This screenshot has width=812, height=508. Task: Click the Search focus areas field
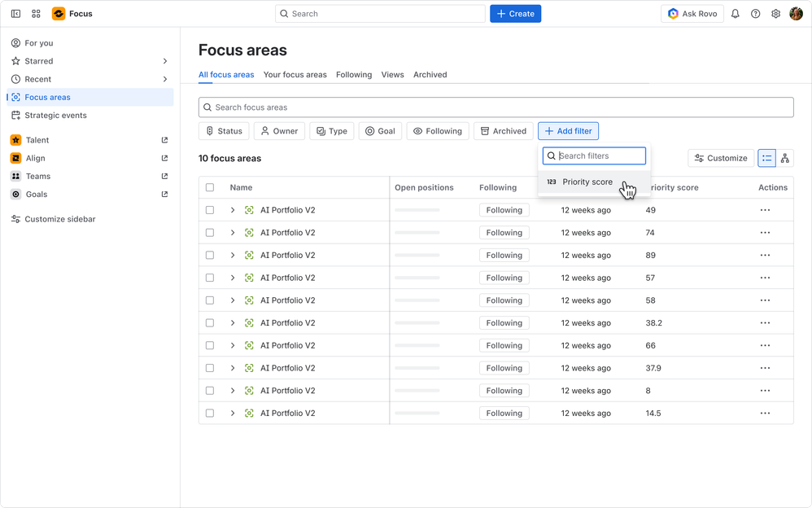tap(495, 107)
